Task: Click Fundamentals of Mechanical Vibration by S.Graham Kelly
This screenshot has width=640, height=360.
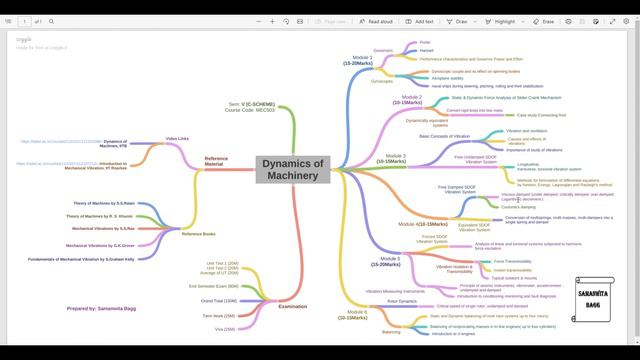Action: click(81, 259)
